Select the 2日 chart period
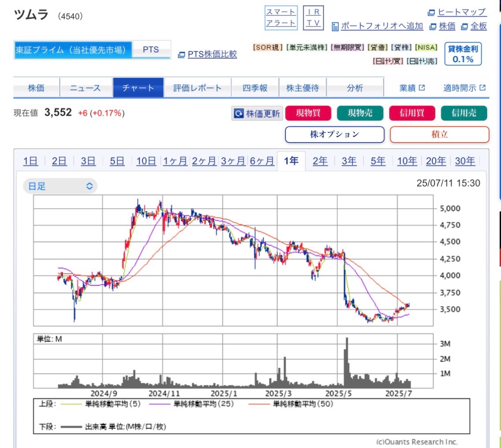Image resolution: width=501 pixels, height=448 pixels. tap(60, 161)
